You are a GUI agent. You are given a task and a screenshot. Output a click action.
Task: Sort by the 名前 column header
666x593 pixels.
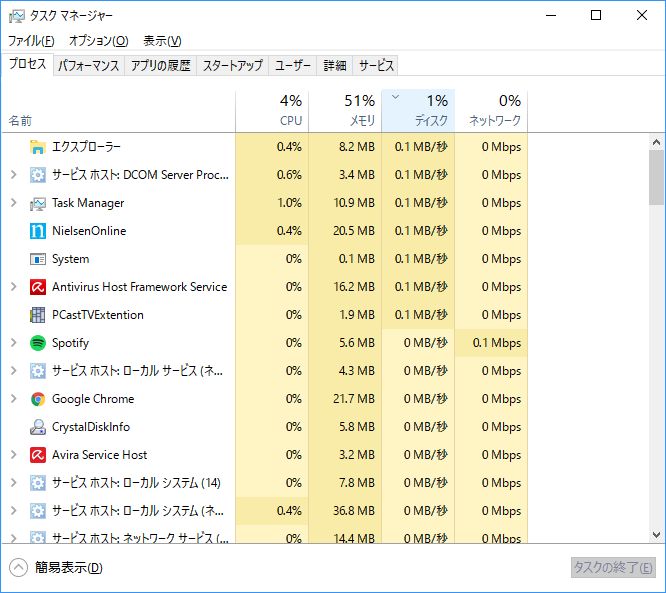coord(119,111)
